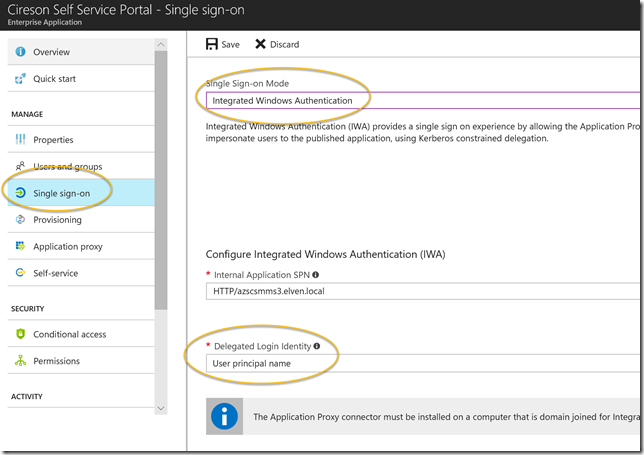Click the sidebar scroll up arrow
This screenshot has width=644, height=455.
coord(161,44)
